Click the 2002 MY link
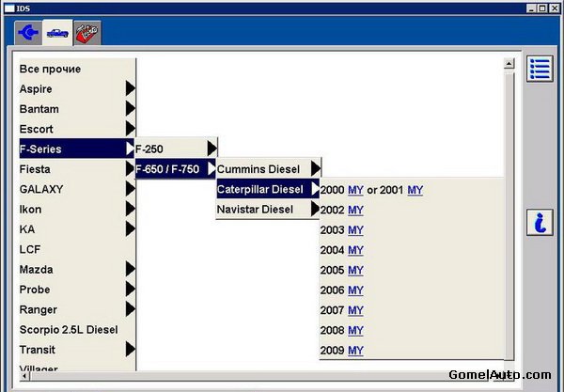Image resolution: width=564 pixels, height=392 pixels. (355, 210)
